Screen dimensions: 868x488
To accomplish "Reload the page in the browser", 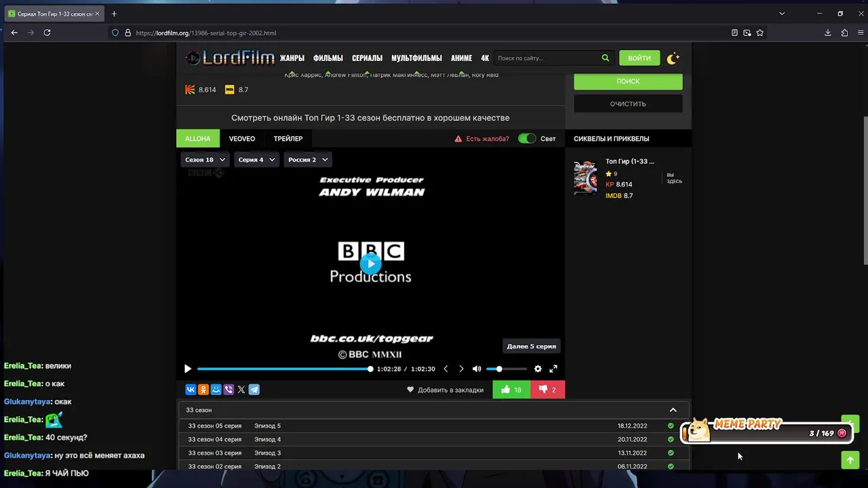I will coord(47,33).
